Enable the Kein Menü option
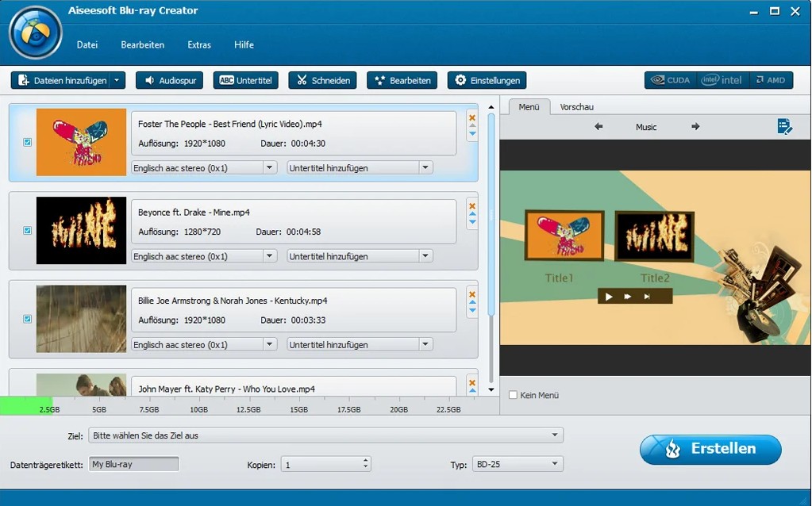812x506 pixels. coord(512,394)
